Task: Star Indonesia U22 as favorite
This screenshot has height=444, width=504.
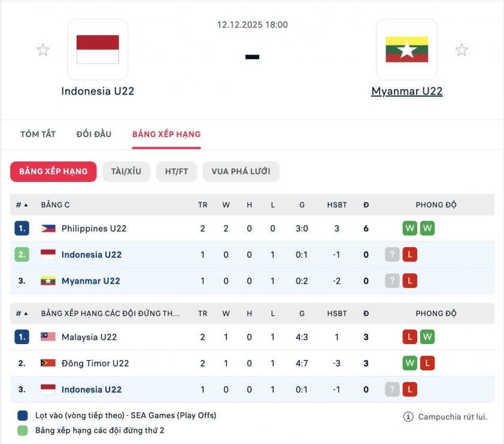Action: pyautogui.click(x=43, y=49)
